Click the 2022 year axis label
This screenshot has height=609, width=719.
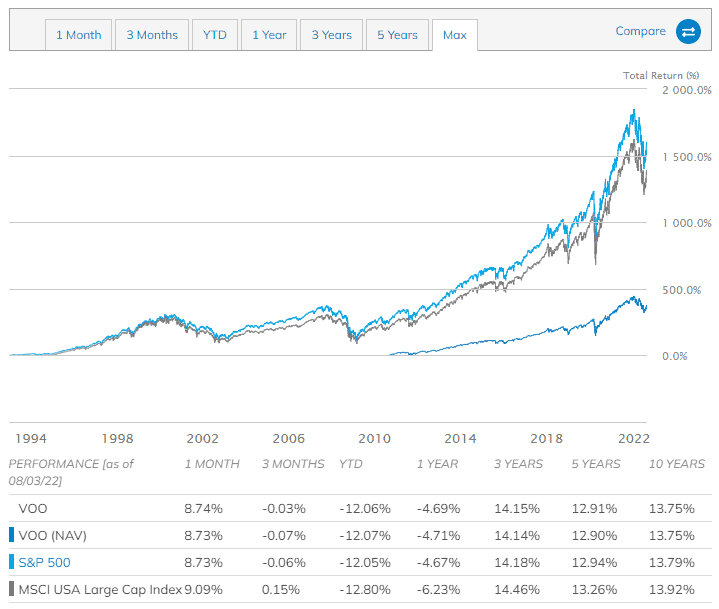[x=634, y=438]
